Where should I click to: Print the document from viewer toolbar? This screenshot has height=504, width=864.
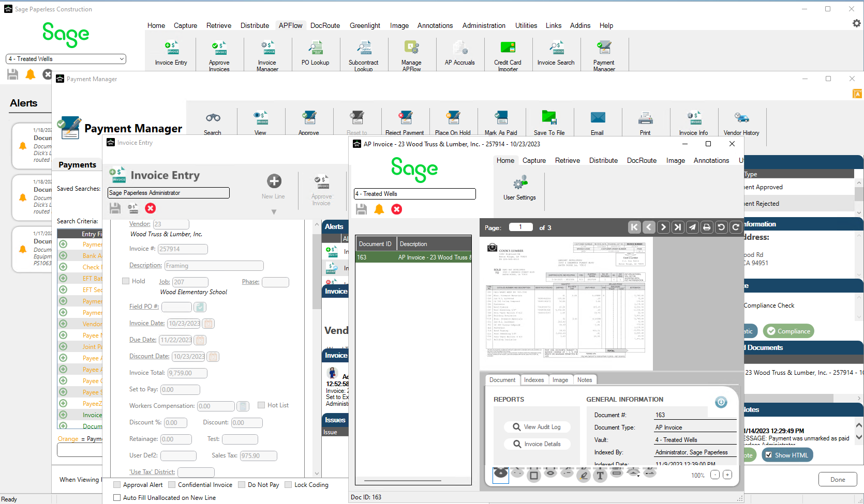[x=707, y=227]
